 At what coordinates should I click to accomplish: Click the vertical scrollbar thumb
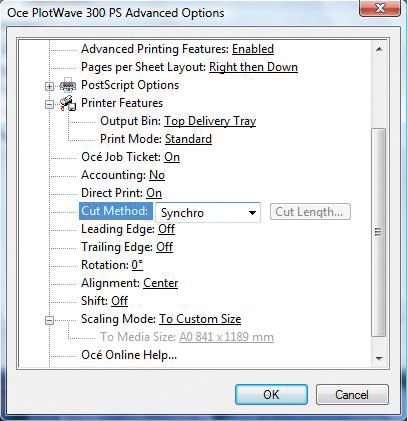coord(378,232)
